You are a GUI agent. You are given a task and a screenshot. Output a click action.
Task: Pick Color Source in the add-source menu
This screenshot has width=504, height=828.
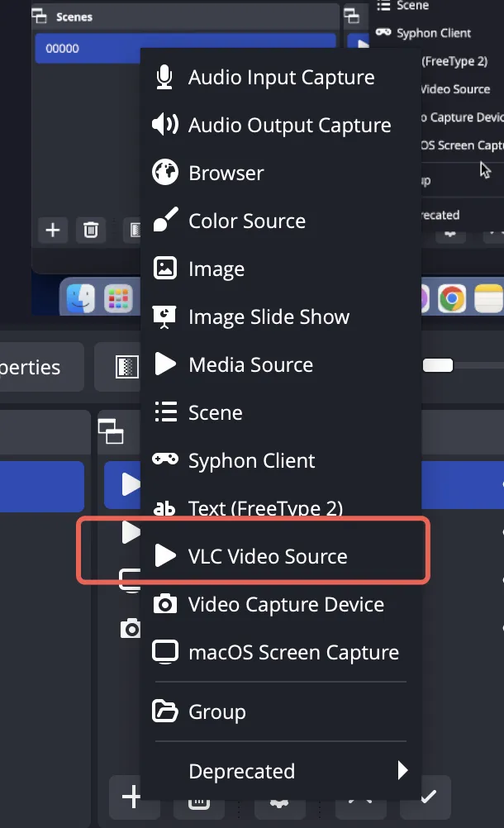pyautogui.click(x=280, y=221)
